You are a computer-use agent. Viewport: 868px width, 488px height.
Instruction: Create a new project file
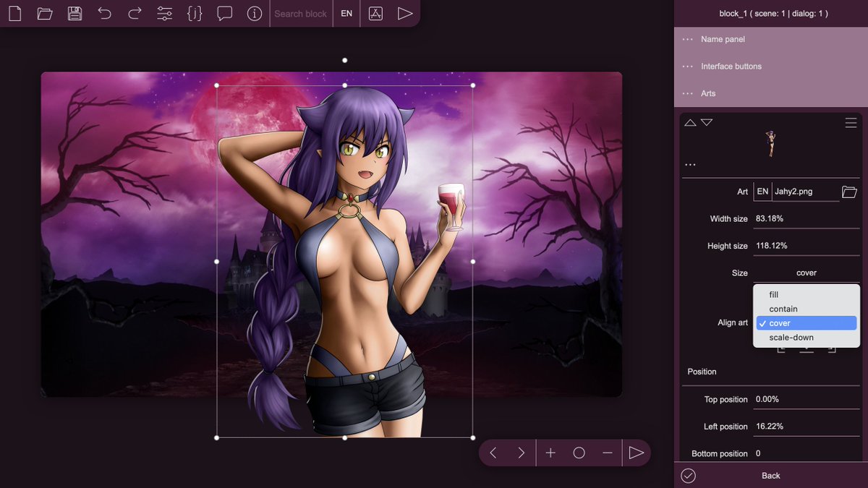click(14, 13)
